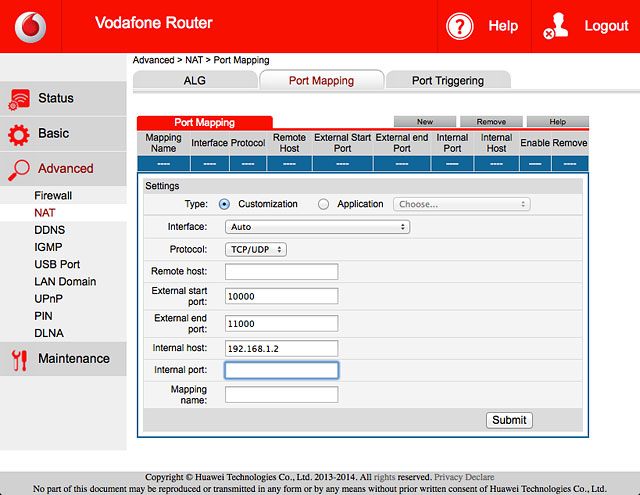Click the Help question mark icon

460,26
